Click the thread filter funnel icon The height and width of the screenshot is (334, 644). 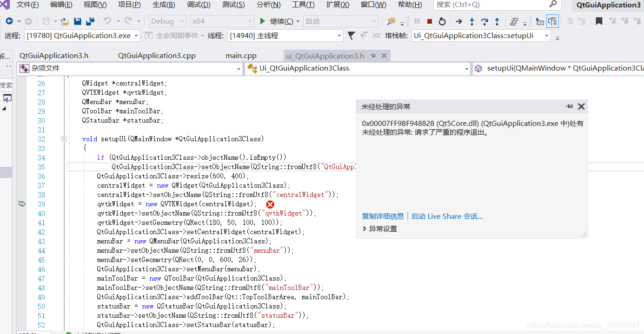[352, 36]
